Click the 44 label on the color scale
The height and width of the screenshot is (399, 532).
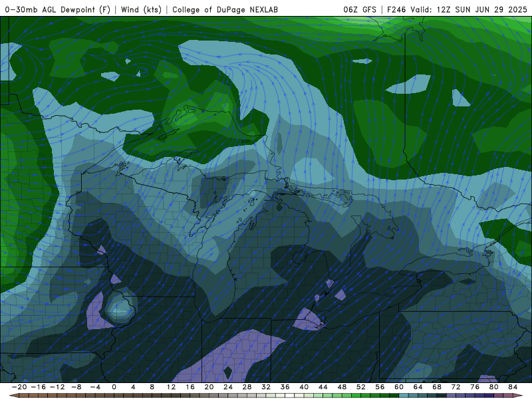click(x=323, y=387)
